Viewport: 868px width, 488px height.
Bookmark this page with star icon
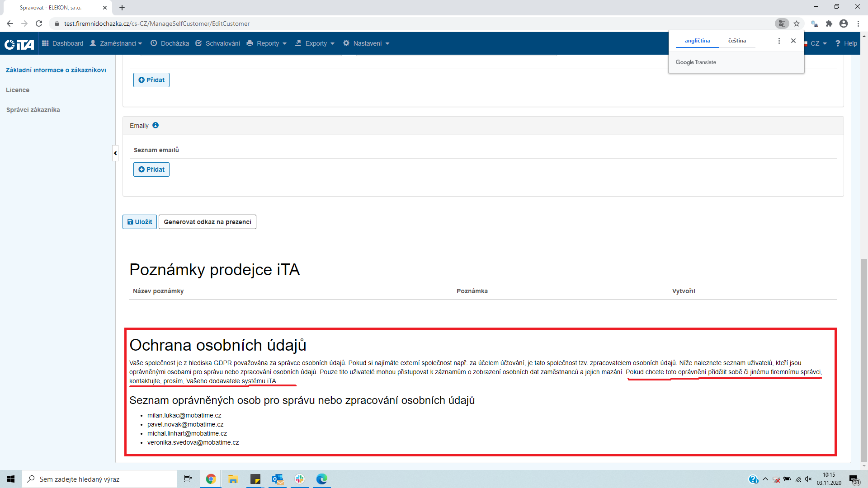(797, 23)
